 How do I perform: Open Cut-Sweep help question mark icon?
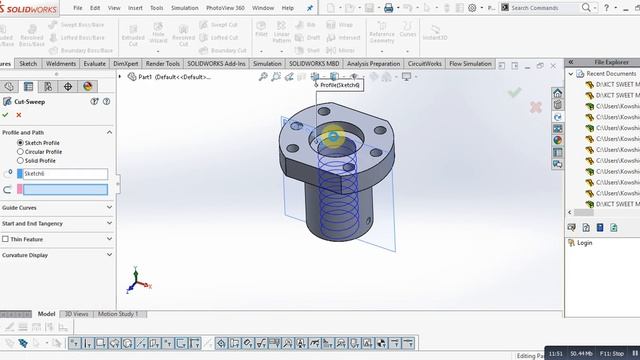click(x=107, y=101)
